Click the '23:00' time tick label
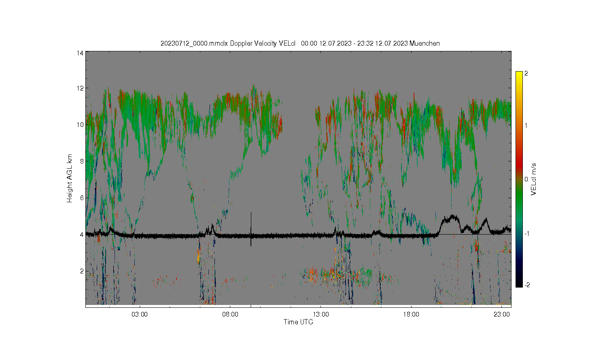The width and height of the screenshot is (607, 364). point(502,314)
